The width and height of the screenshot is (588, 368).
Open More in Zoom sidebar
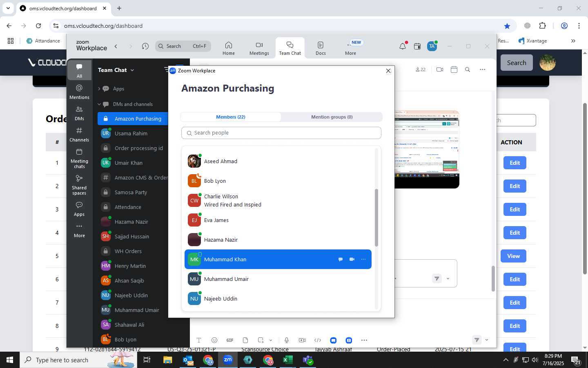[x=79, y=230]
